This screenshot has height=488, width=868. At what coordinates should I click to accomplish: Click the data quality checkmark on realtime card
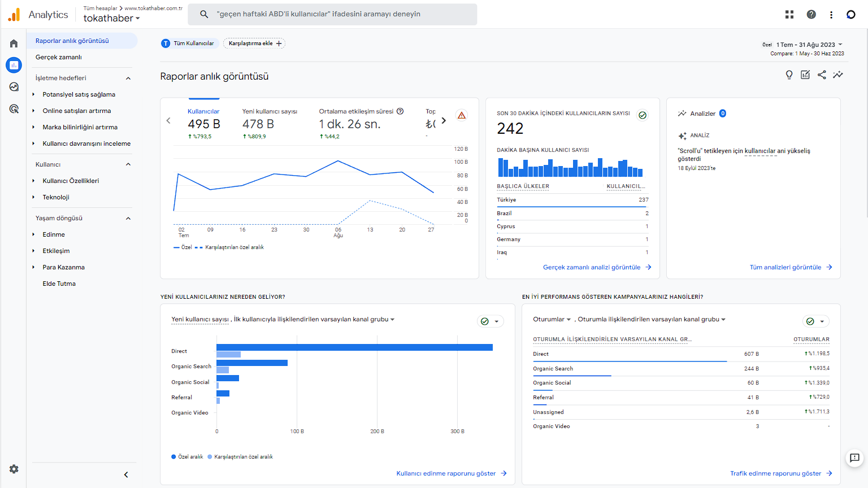click(x=643, y=115)
